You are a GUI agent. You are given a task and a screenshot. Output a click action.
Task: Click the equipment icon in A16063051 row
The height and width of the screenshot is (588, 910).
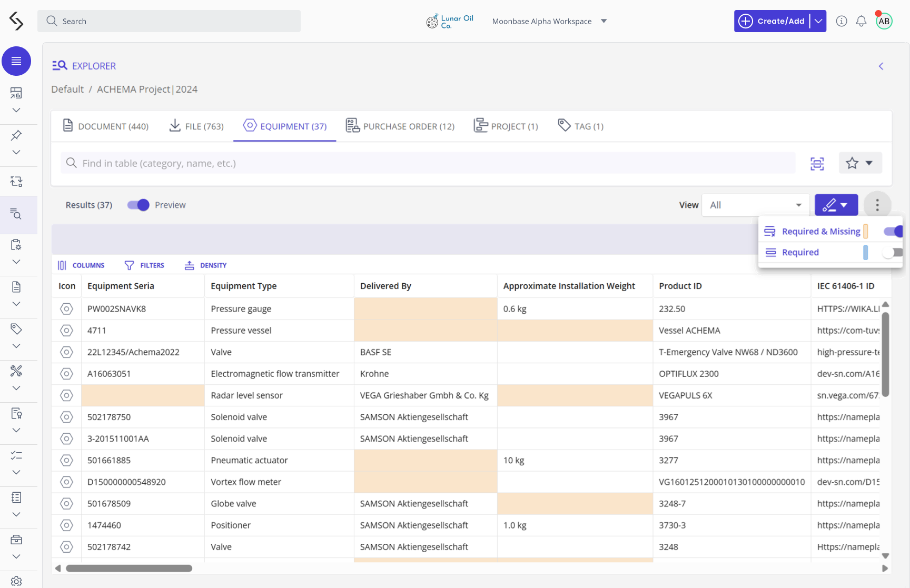(66, 374)
